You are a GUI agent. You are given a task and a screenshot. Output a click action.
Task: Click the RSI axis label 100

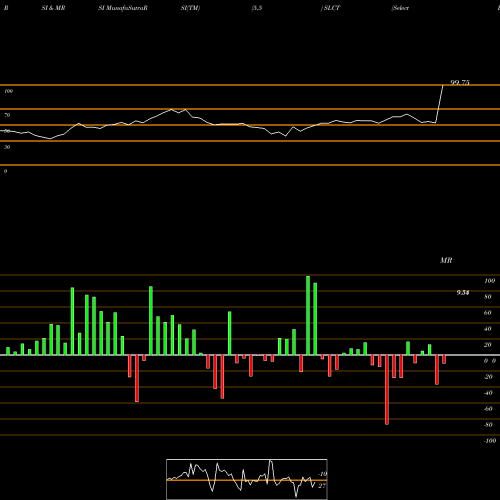click(x=9, y=91)
